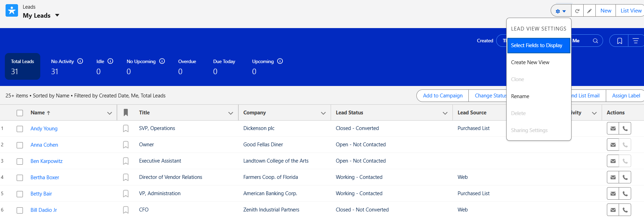Click Closed - Not Converted status cell
The image size is (644, 217).
point(362,210)
